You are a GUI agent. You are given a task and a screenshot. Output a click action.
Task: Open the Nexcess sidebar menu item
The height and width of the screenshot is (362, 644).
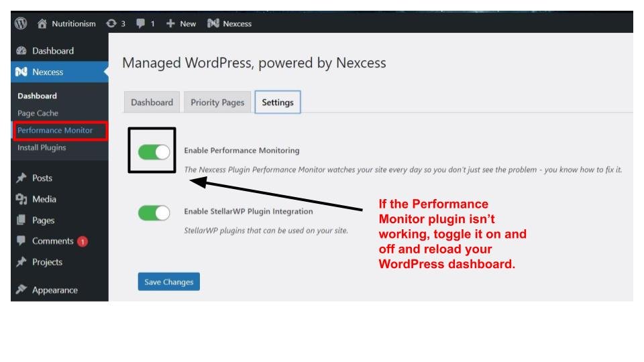(x=60, y=72)
